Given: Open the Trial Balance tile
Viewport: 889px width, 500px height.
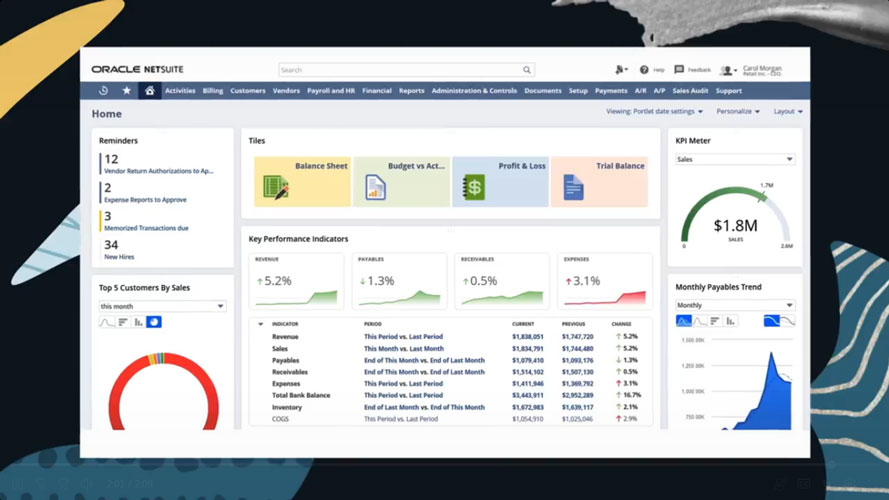Looking at the screenshot, I should tap(599, 182).
